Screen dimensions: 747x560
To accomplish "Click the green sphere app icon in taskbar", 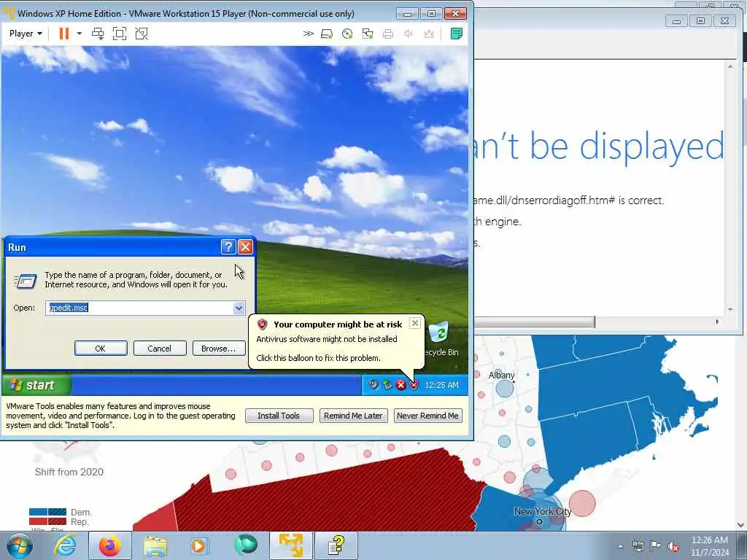I will pos(246,545).
